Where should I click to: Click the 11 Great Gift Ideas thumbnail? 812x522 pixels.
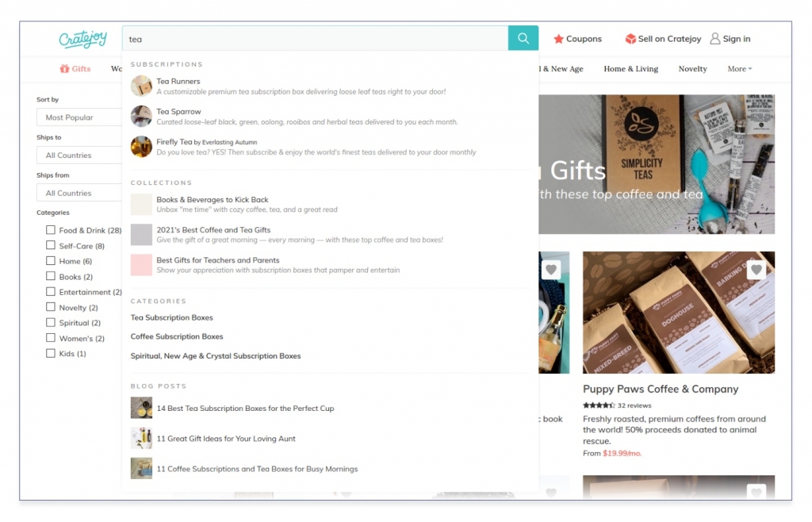tap(141, 438)
